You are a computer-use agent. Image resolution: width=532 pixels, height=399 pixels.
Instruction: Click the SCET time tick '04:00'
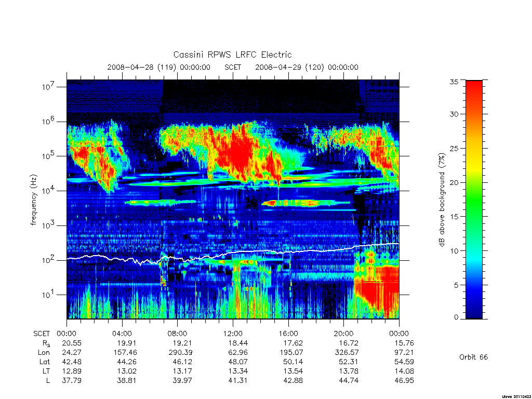[x=122, y=334]
